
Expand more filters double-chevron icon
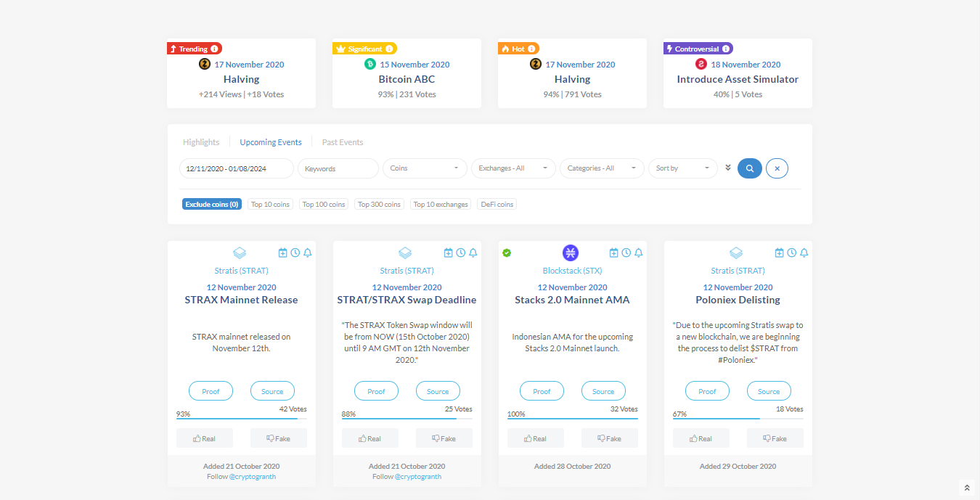pos(728,168)
